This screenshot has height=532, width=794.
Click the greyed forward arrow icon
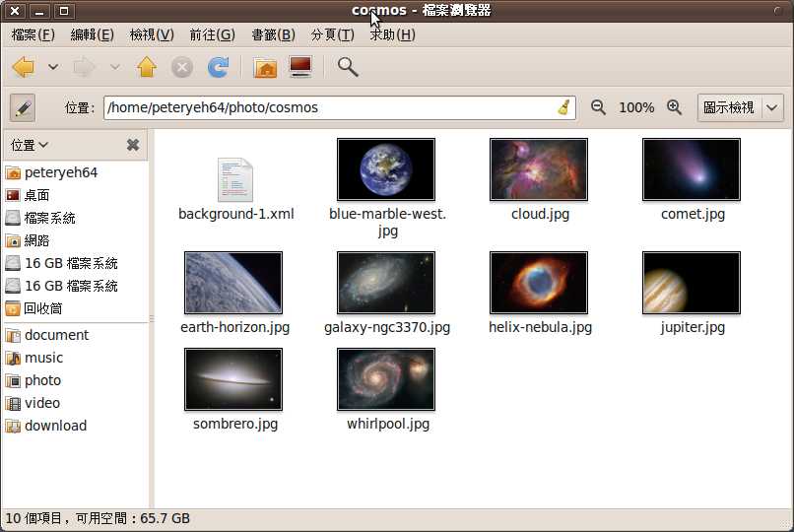84,67
